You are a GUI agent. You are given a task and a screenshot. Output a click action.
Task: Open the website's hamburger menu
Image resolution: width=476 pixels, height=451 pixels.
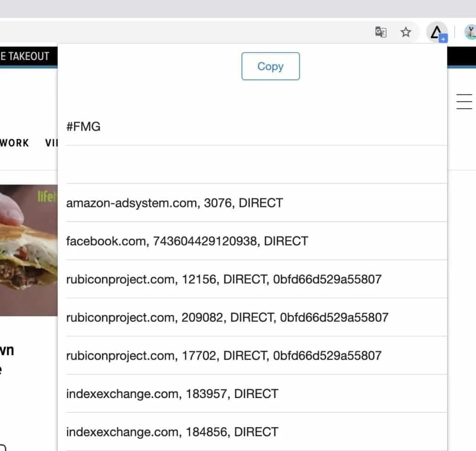tap(464, 101)
